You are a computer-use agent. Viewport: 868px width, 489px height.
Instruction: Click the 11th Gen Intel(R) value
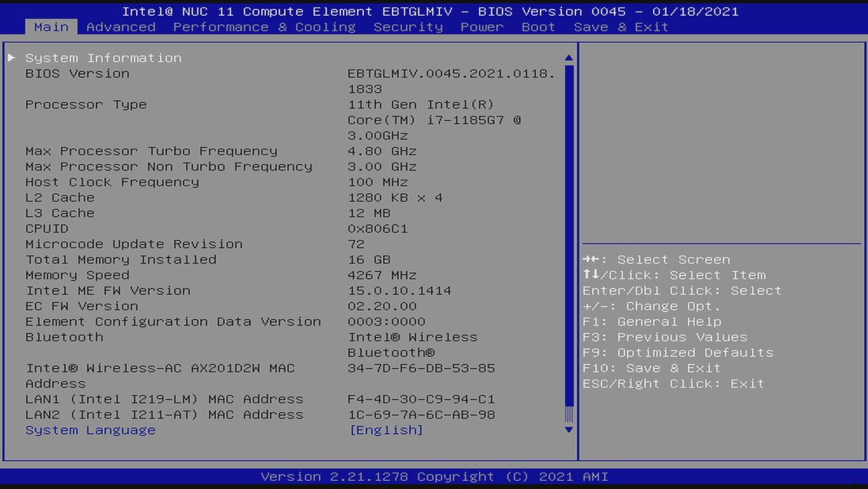(420, 105)
